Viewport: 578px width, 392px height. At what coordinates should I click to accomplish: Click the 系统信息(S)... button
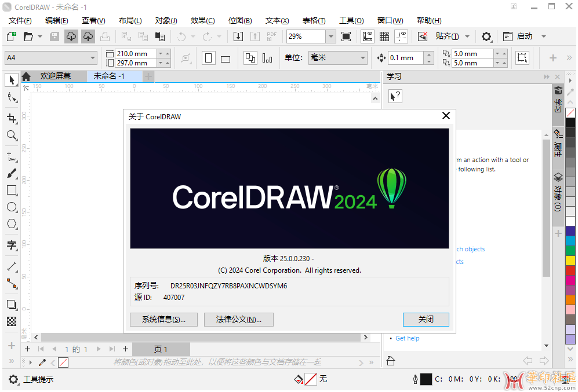point(163,320)
